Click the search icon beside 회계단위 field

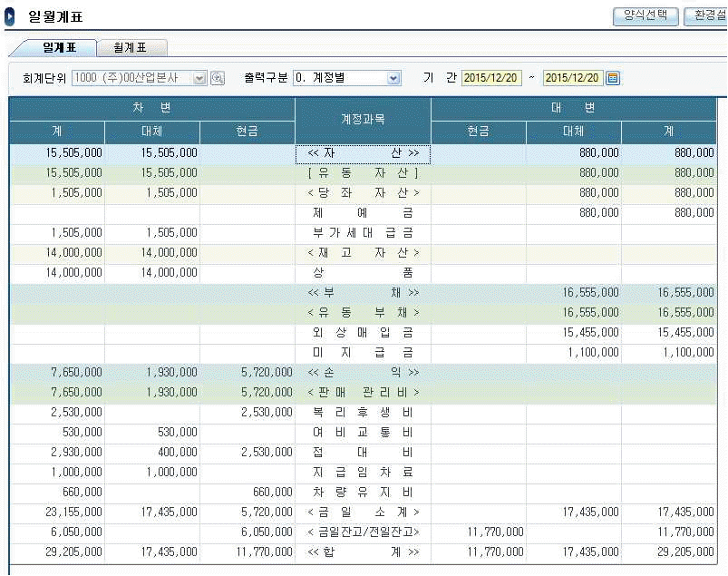coord(218,78)
